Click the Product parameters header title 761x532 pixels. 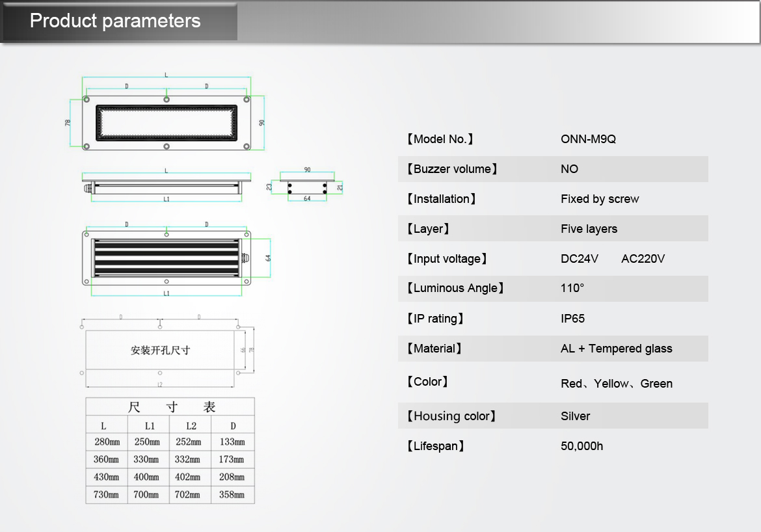click(115, 21)
